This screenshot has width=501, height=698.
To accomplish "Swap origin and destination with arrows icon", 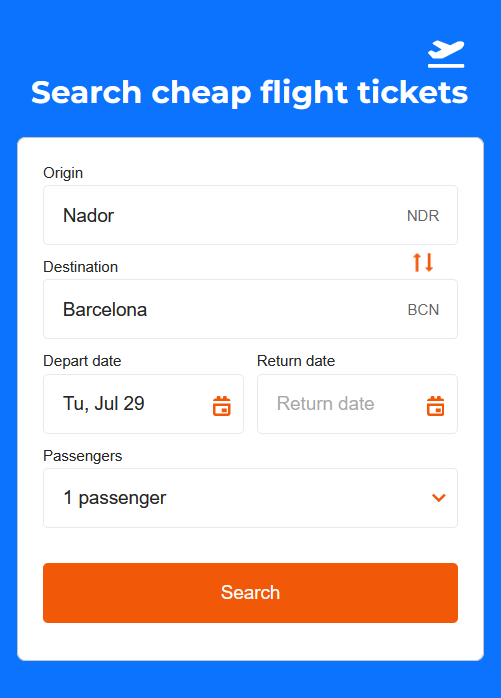I will [423, 262].
